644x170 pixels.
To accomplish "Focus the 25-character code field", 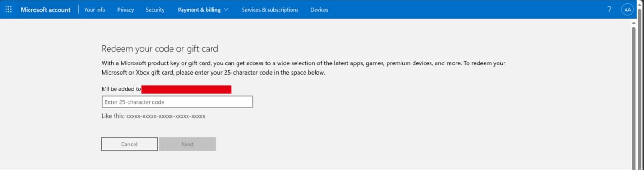I will click(177, 102).
